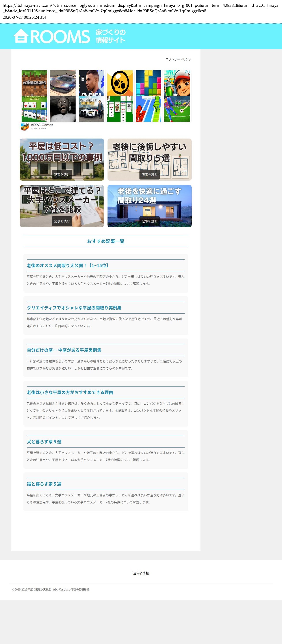Click the footer copyright text
Viewport: 282px width, 644px height.
tap(51, 589)
